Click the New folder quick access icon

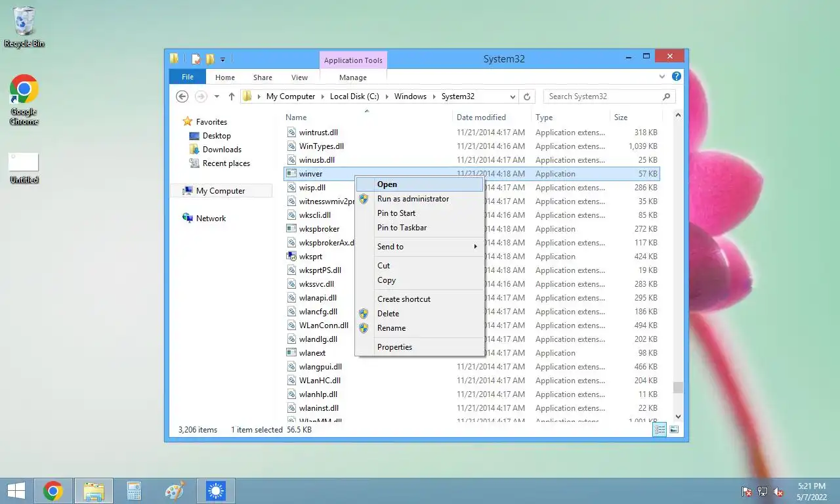[x=210, y=59]
